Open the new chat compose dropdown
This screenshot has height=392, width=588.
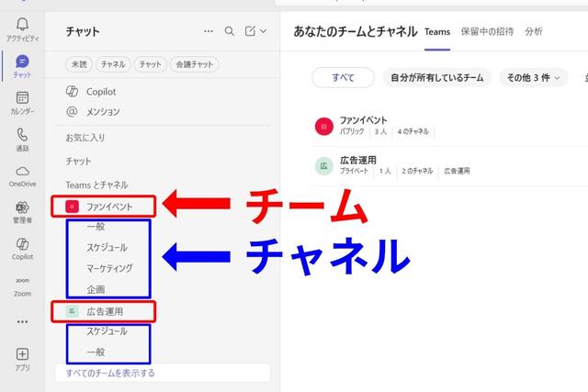(x=255, y=31)
